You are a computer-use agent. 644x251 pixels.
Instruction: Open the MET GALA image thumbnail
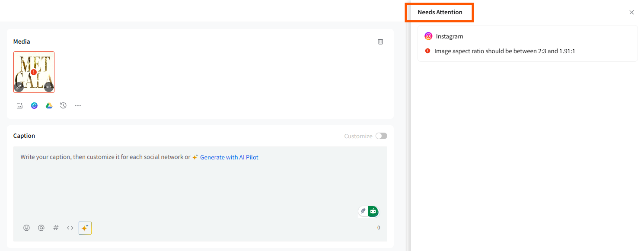(x=34, y=72)
